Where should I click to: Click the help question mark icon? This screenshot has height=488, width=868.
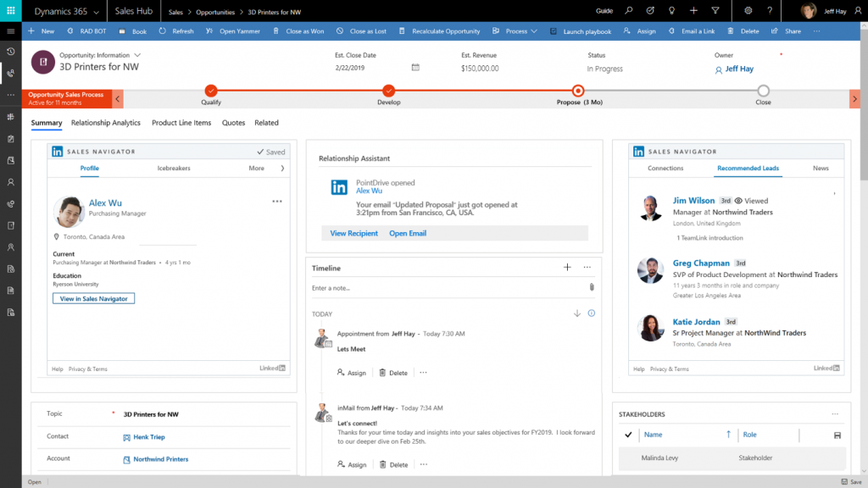[x=770, y=11]
